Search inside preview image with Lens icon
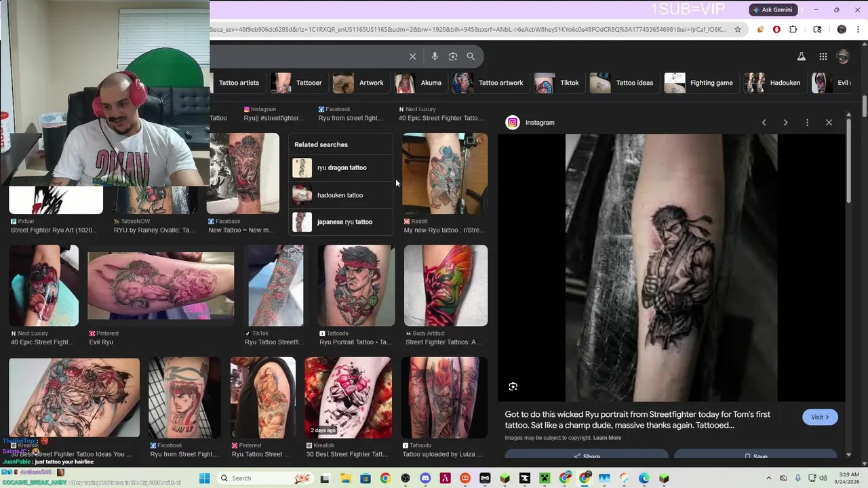 point(513,386)
